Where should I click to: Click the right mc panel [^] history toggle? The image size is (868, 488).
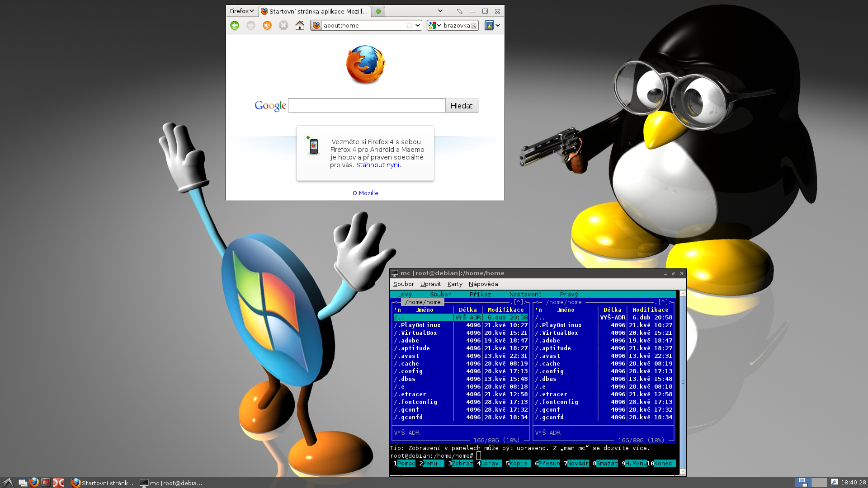663,302
